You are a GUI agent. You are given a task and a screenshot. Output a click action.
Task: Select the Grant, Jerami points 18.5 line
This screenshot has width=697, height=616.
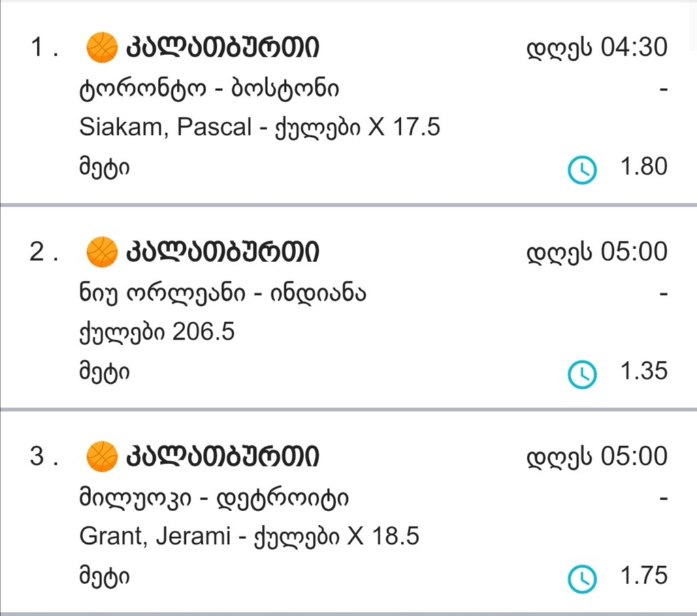pos(249,536)
